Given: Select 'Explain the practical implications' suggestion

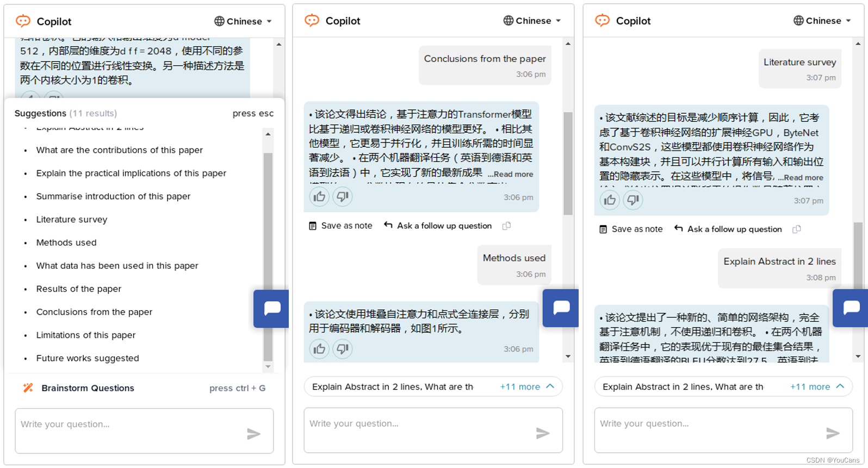Looking at the screenshot, I should point(131,173).
